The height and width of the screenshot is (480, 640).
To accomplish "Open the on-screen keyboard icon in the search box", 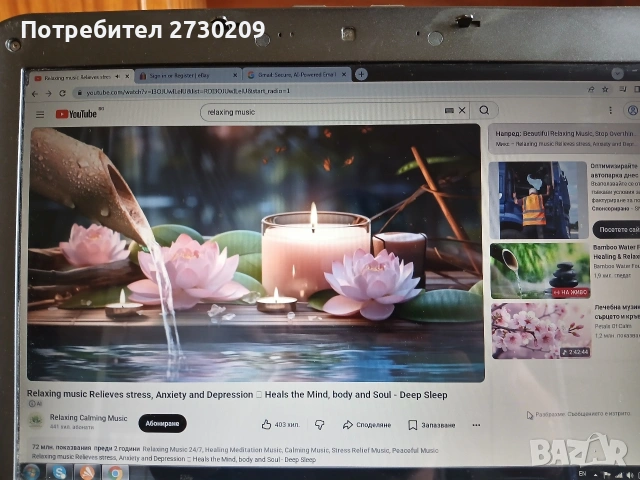I will point(449,111).
